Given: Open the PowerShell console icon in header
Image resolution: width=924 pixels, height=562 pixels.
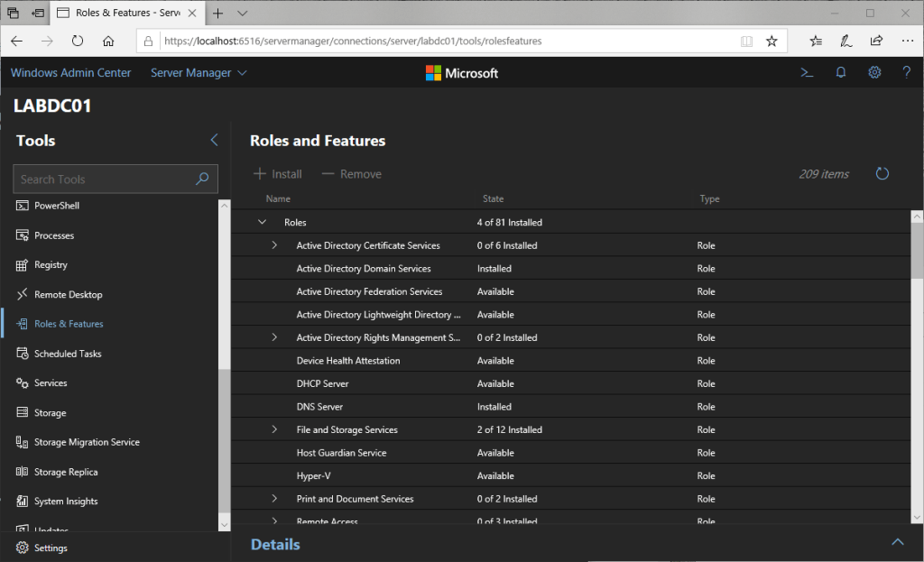Looking at the screenshot, I should click(807, 73).
